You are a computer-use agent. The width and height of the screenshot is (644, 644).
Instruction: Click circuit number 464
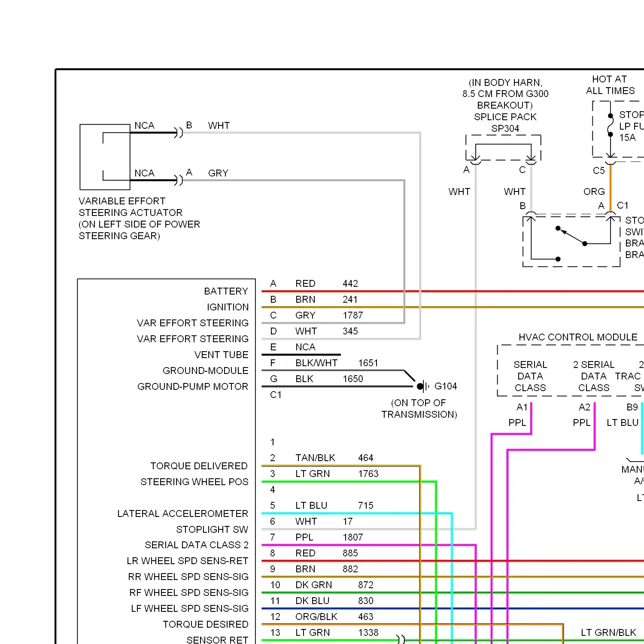coord(366,458)
